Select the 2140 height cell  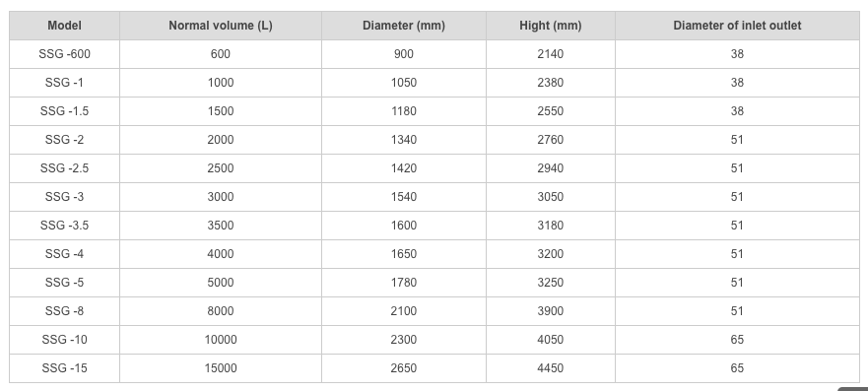pyautogui.click(x=550, y=54)
